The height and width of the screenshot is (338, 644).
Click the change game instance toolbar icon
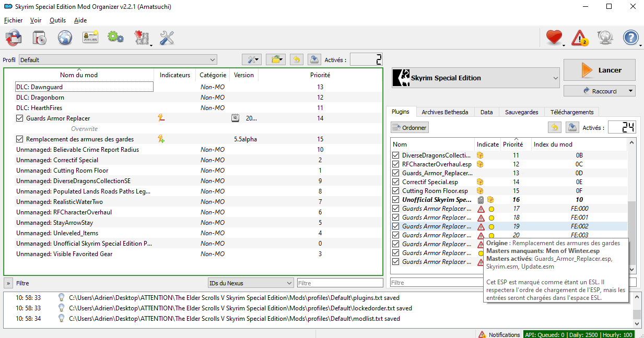pos(14,38)
